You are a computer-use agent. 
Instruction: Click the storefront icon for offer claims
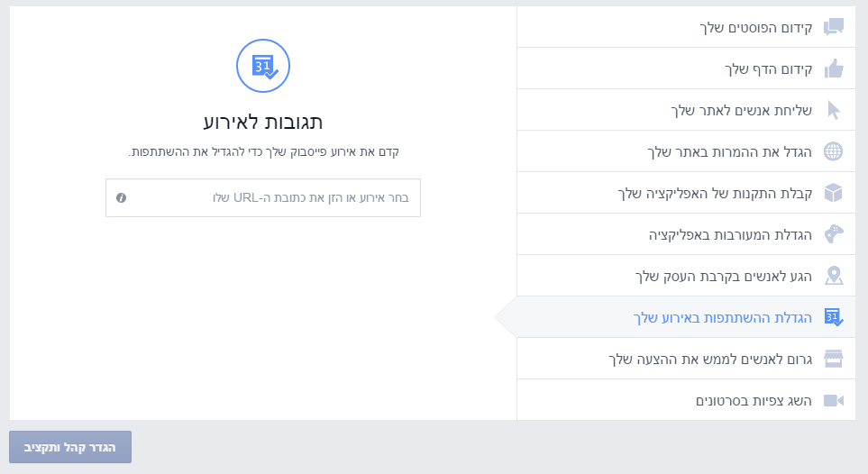point(834,359)
